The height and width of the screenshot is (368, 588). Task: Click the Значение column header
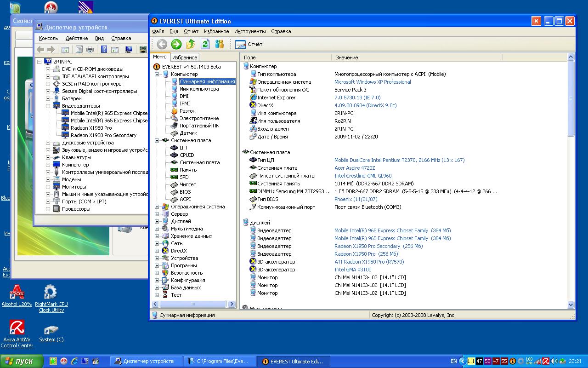coord(417,57)
